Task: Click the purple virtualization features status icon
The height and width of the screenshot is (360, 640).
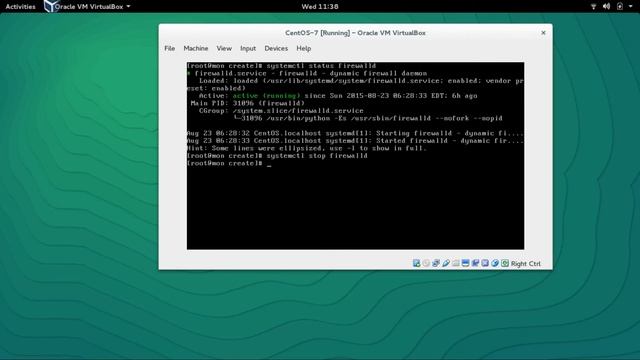Action: pos(485,263)
